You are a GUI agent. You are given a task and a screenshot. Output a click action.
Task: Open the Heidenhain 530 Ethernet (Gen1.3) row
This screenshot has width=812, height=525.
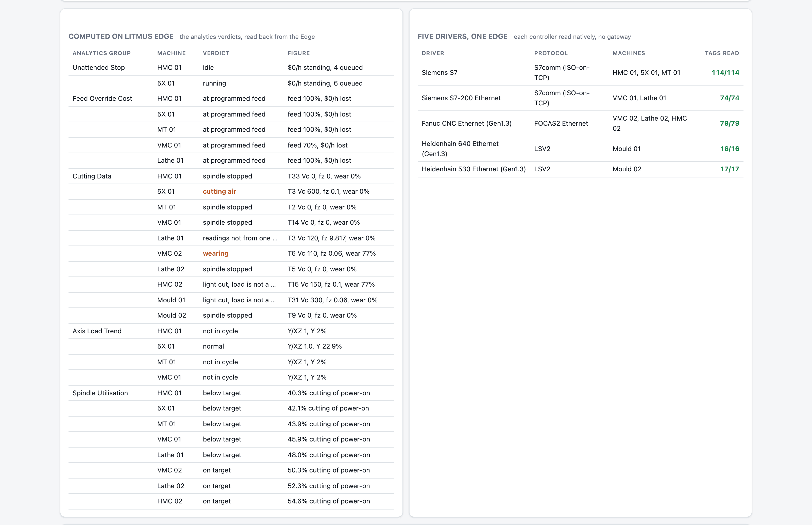[x=580, y=169]
